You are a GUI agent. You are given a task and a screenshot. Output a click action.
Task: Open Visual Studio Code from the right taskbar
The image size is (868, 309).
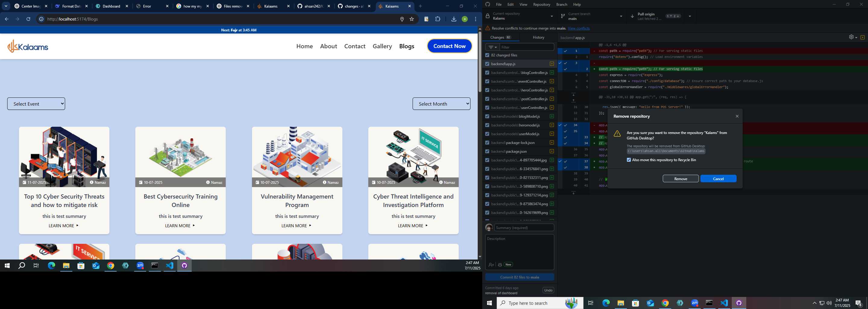pos(724,303)
